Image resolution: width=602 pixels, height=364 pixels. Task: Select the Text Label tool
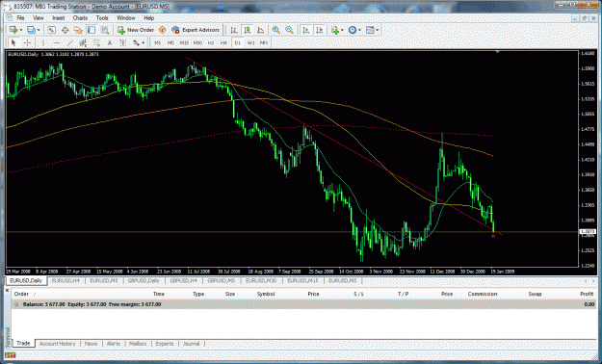(123, 42)
